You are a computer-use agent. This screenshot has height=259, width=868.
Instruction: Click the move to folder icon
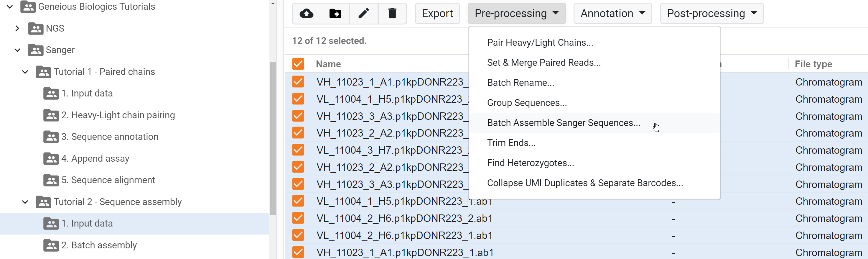tap(335, 14)
